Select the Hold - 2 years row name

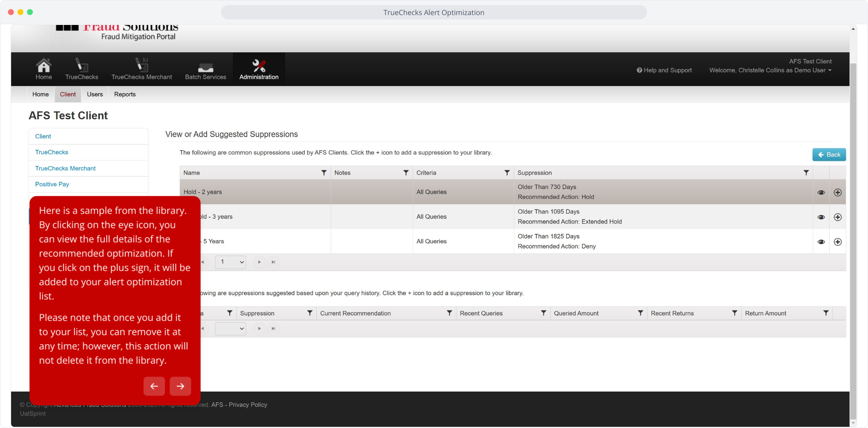[203, 192]
